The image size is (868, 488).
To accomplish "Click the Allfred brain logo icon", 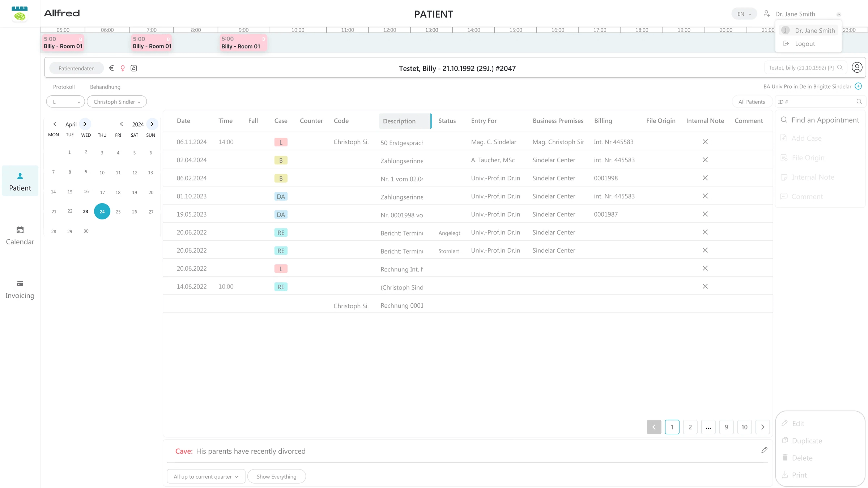I will (20, 14).
